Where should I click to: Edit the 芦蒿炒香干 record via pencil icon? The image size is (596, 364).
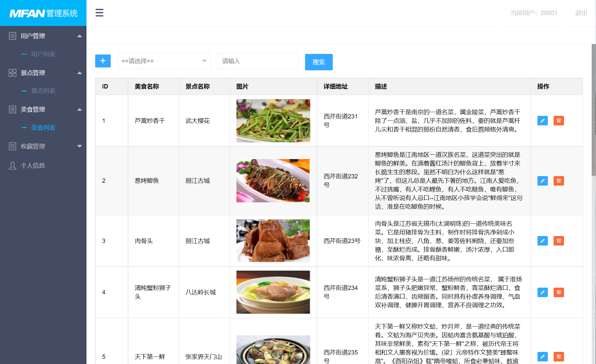click(542, 121)
